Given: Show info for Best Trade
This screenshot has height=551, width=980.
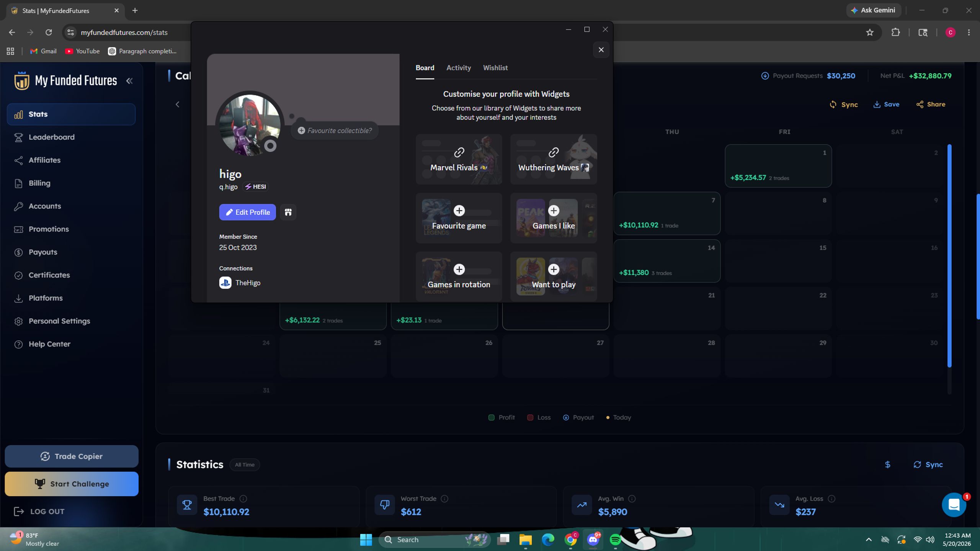Looking at the screenshot, I should click(x=243, y=499).
